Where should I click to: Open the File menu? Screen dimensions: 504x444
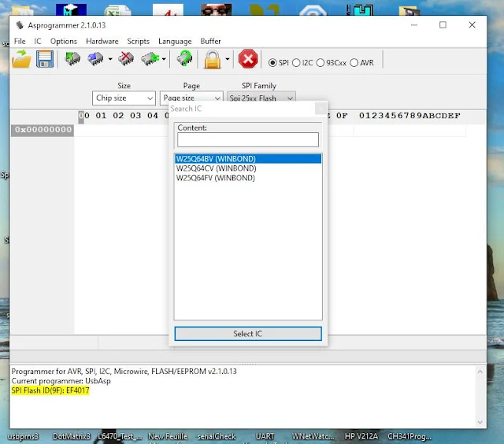coord(20,42)
